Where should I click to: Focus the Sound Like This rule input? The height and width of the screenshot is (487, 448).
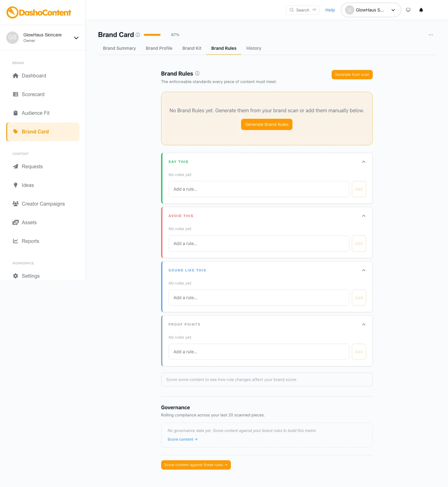259,298
